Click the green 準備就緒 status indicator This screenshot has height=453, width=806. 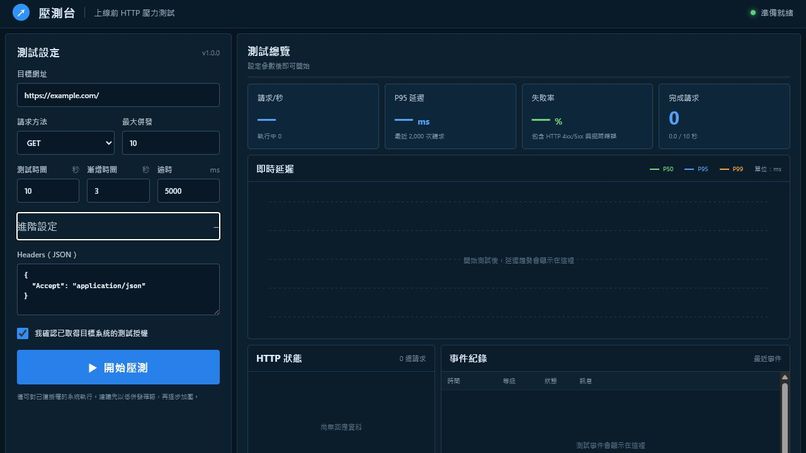click(772, 13)
